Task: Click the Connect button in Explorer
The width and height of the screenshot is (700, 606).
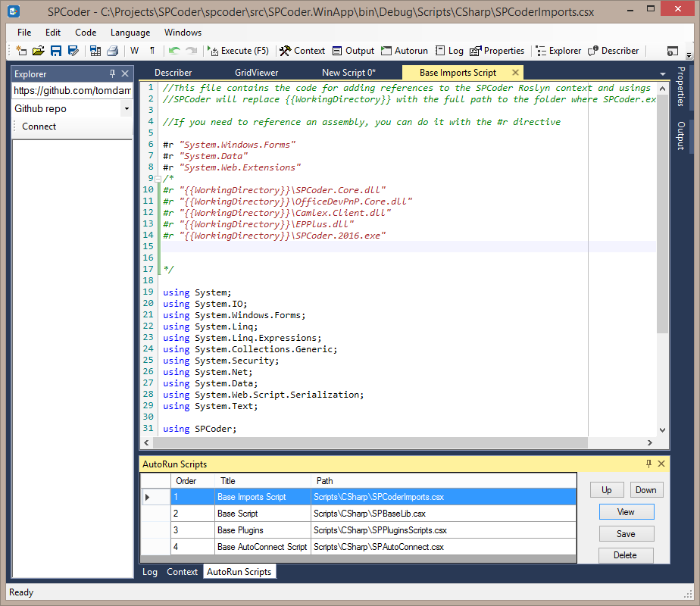Action: point(39,127)
